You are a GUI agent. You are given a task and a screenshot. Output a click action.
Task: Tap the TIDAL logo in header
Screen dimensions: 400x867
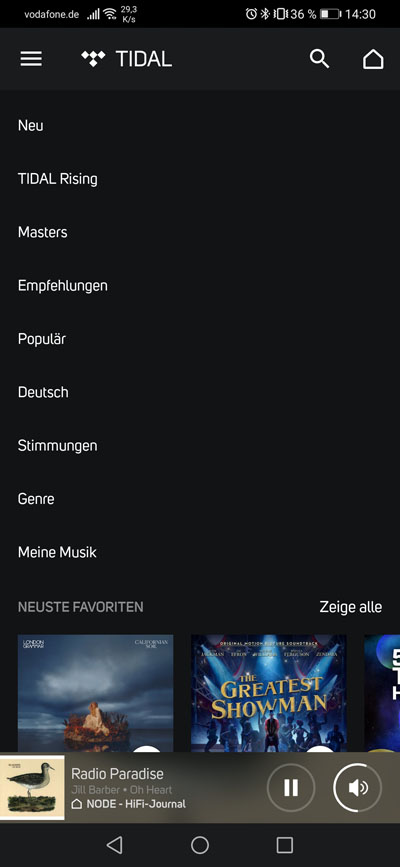(127, 59)
